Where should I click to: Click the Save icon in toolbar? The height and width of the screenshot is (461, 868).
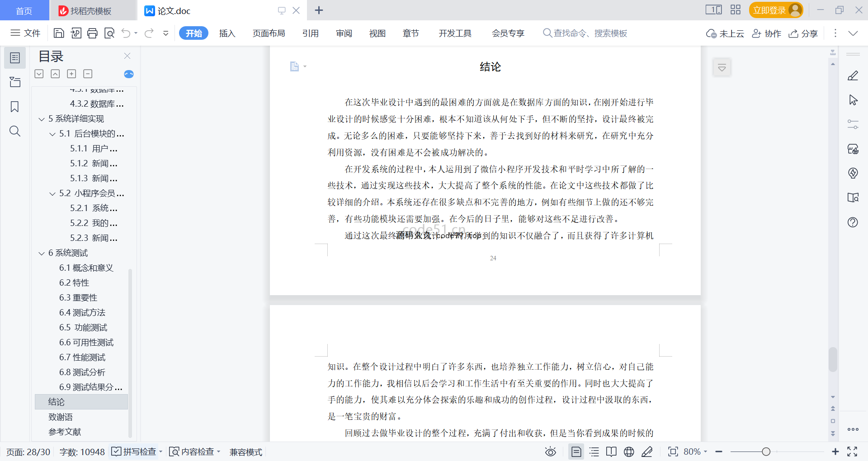coord(59,33)
